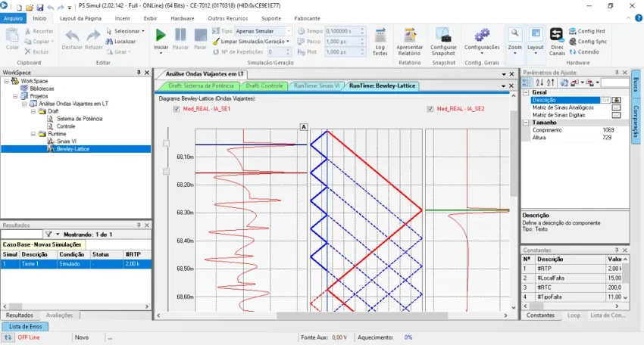Open the Configurações gears icon
The image size is (644, 345).
coord(482,36)
